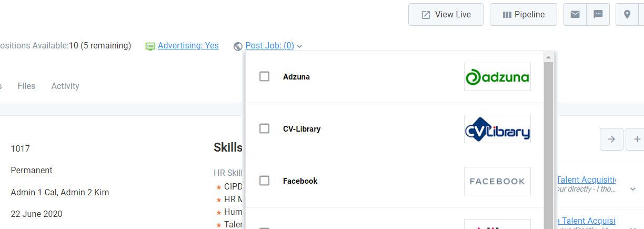
Task: Open the Activity tab
Action: pos(65,86)
